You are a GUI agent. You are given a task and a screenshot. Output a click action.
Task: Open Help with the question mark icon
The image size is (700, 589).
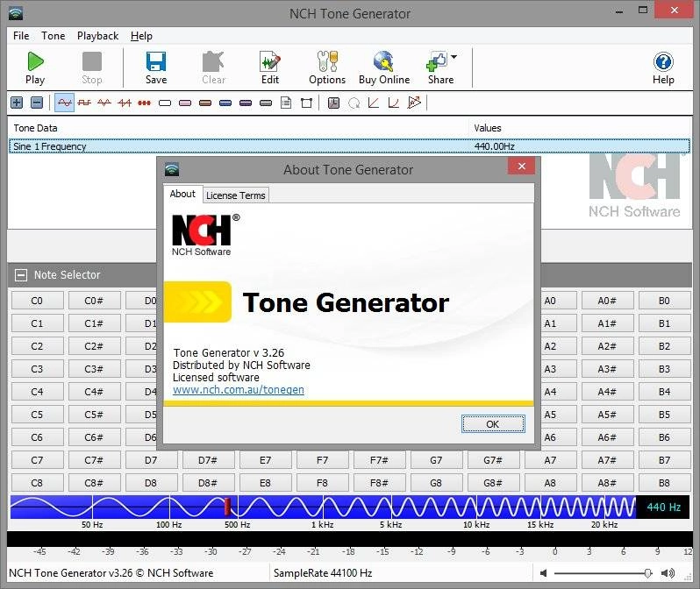663,61
